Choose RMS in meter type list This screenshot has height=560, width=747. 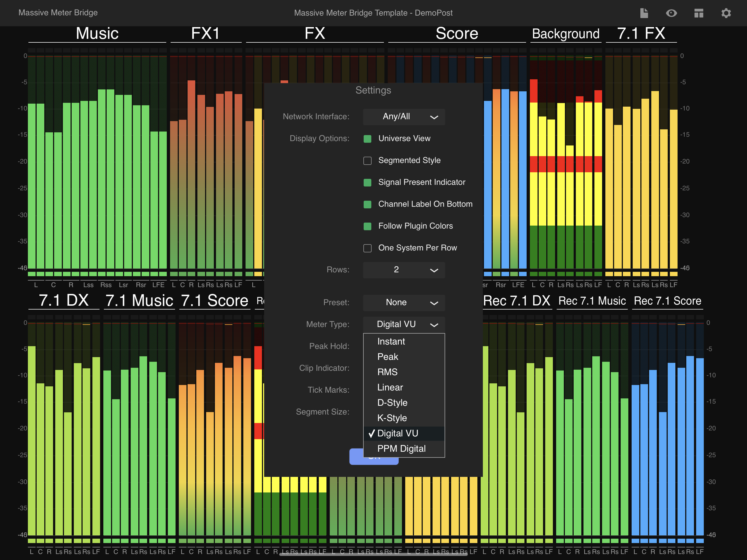pos(404,372)
